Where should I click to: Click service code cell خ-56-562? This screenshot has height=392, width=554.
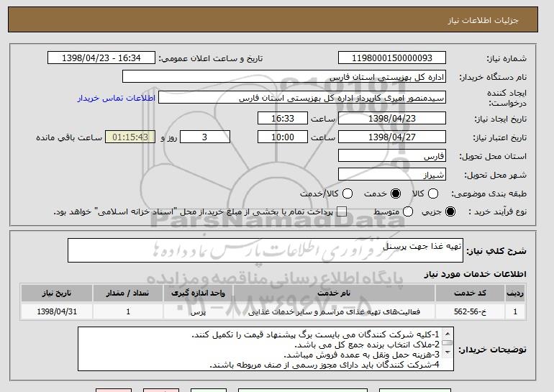[470, 311]
